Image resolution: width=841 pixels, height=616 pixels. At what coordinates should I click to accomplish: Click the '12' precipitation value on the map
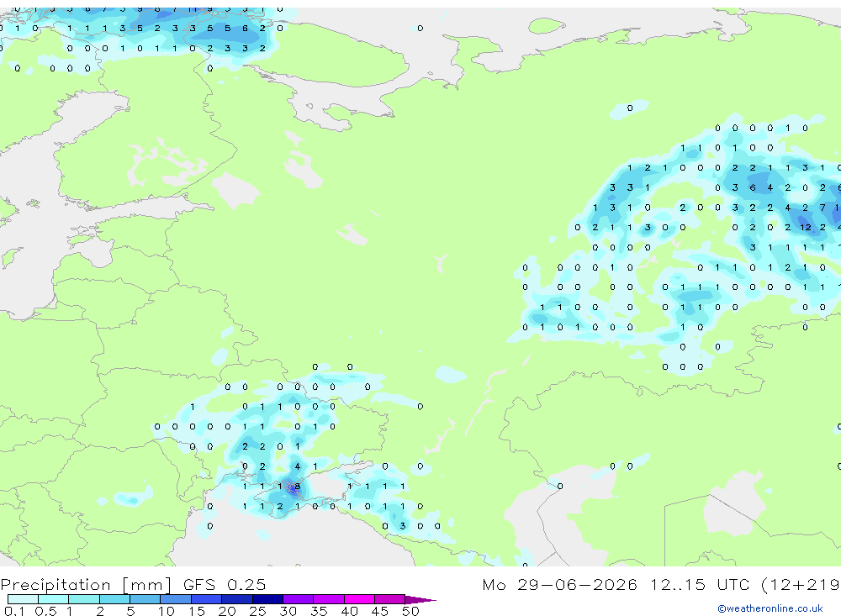pyautogui.click(x=806, y=227)
